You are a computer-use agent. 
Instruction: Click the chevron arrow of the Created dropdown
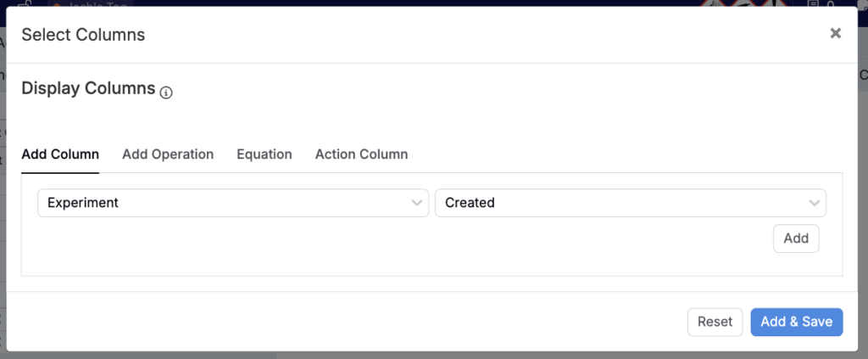pyautogui.click(x=814, y=203)
